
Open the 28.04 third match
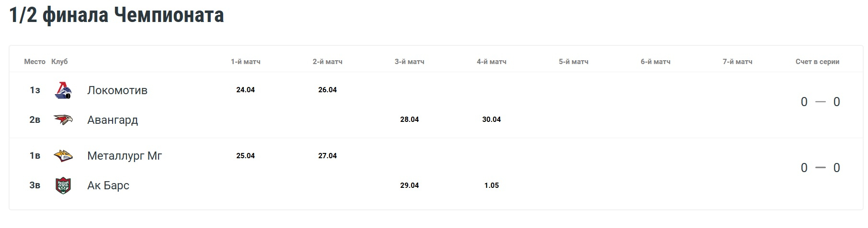coord(410,119)
